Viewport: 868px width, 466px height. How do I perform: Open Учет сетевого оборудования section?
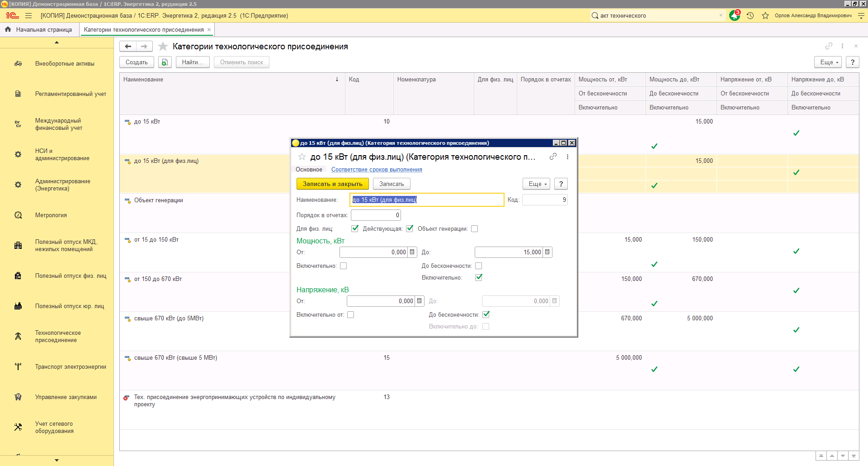[57, 428]
